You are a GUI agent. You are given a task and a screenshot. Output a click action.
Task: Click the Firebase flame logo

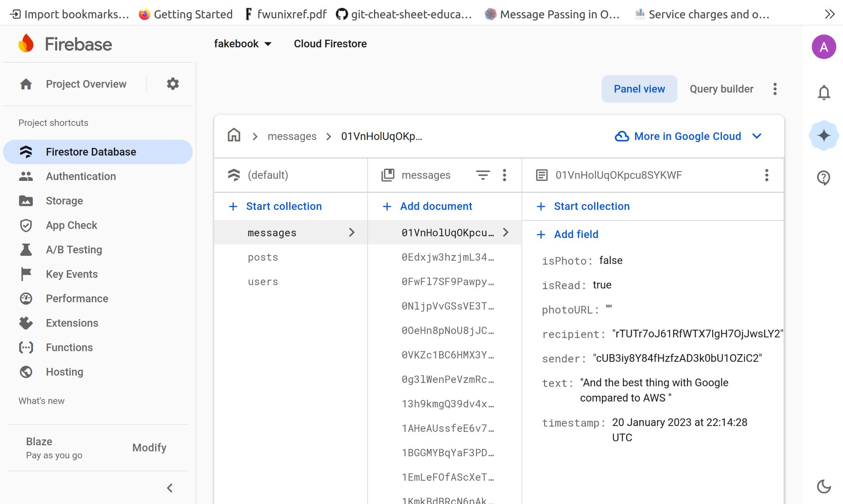pyautogui.click(x=26, y=44)
